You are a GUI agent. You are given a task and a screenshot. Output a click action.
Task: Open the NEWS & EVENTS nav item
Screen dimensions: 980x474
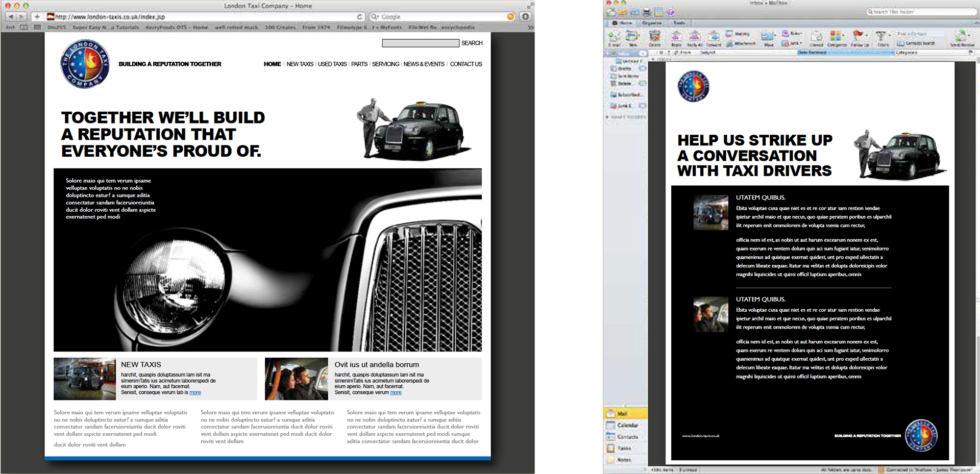tap(424, 64)
